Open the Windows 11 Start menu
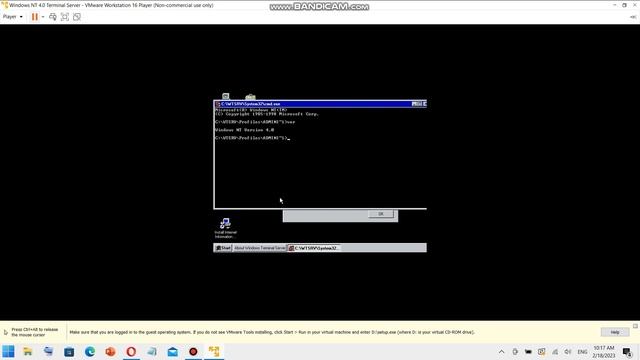The width and height of the screenshot is (640, 360). (8, 351)
